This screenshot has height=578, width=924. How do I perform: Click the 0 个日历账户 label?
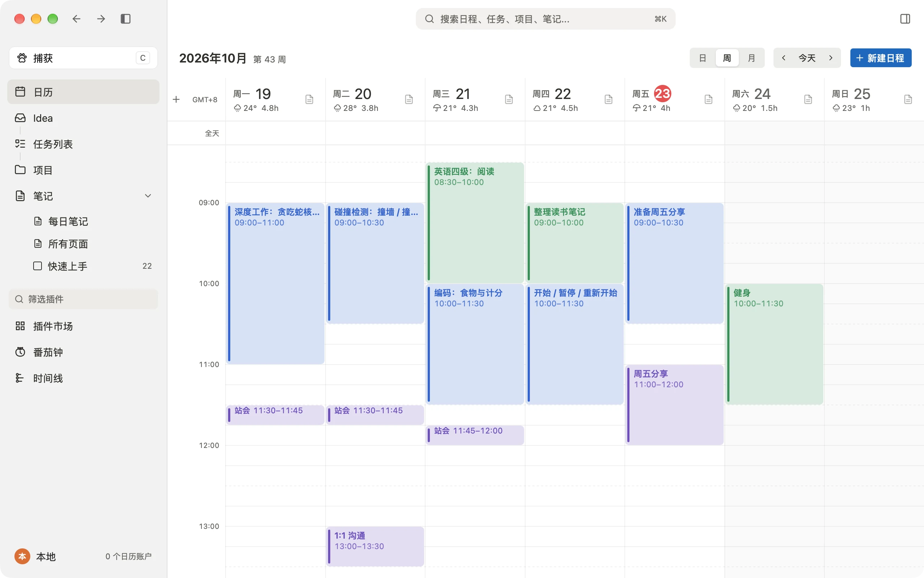click(x=128, y=556)
